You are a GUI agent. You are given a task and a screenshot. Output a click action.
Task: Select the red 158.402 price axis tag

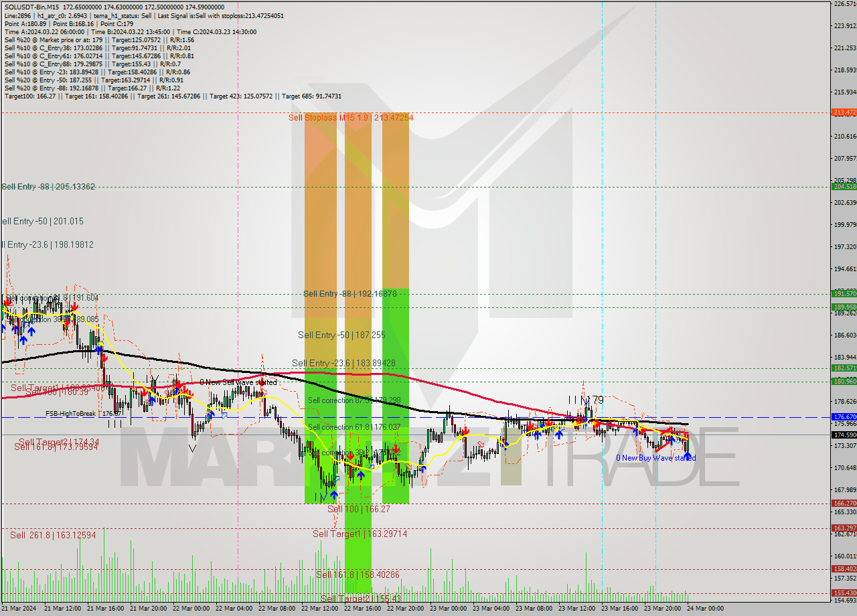(x=844, y=569)
